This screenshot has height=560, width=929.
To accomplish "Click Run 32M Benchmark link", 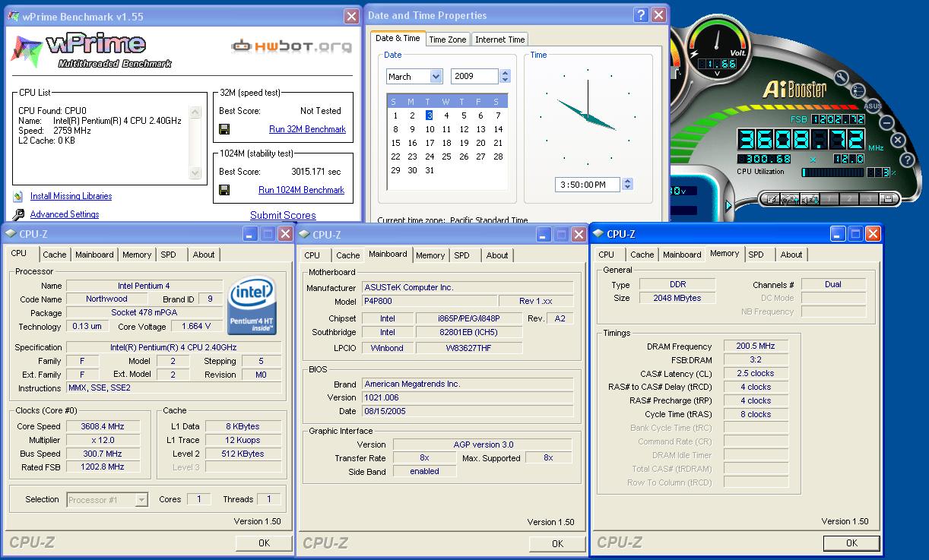I will pos(307,129).
